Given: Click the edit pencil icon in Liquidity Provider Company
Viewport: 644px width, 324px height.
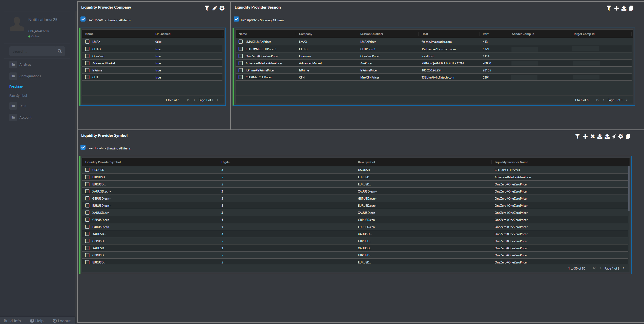Looking at the screenshot, I should 215,8.
